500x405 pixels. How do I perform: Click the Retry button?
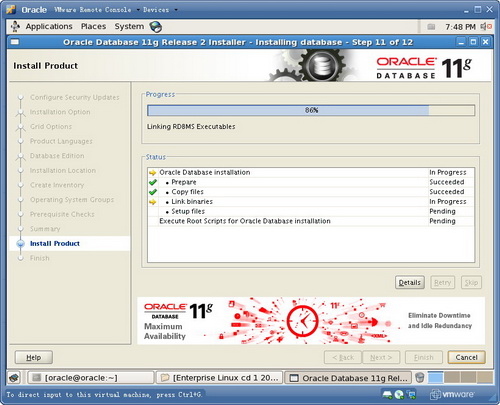click(442, 283)
